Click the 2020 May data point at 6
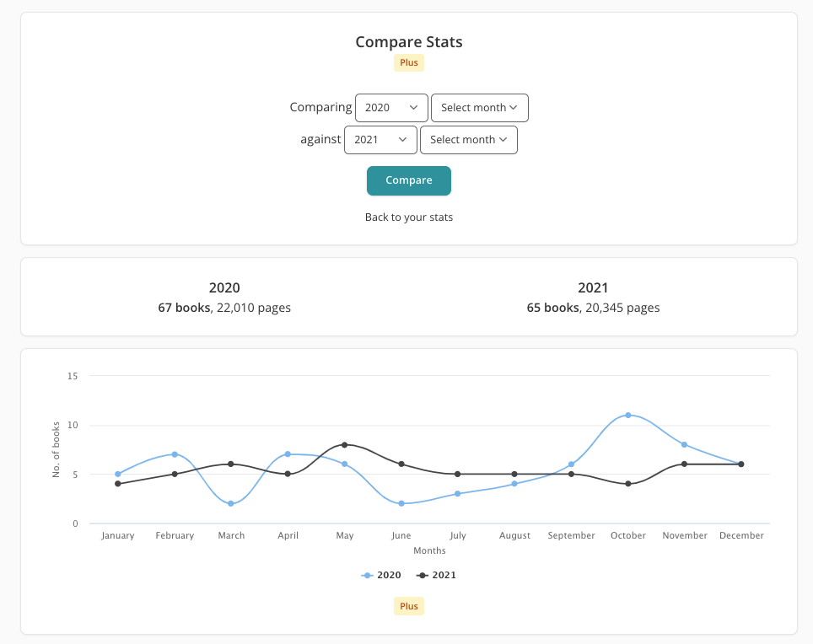Viewport: 813px width, 644px height. (x=344, y=464)
